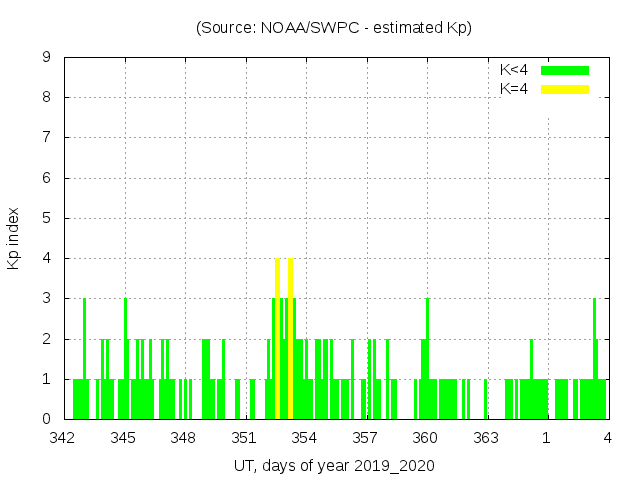Click the y-axis tick label 9
This screenshot has width=640, height=480.
(x=47, y=57)
